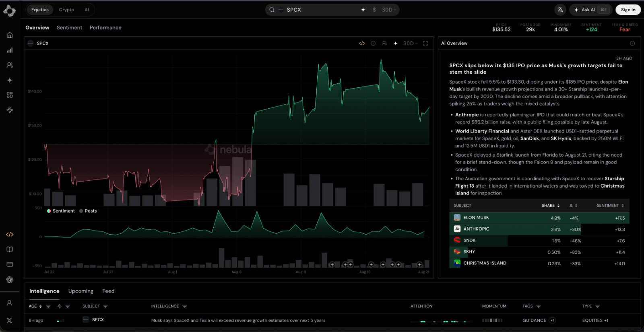Open the 30D range dropdown in search bar
This screenshot has height=332, width=644.
point(389,10)
